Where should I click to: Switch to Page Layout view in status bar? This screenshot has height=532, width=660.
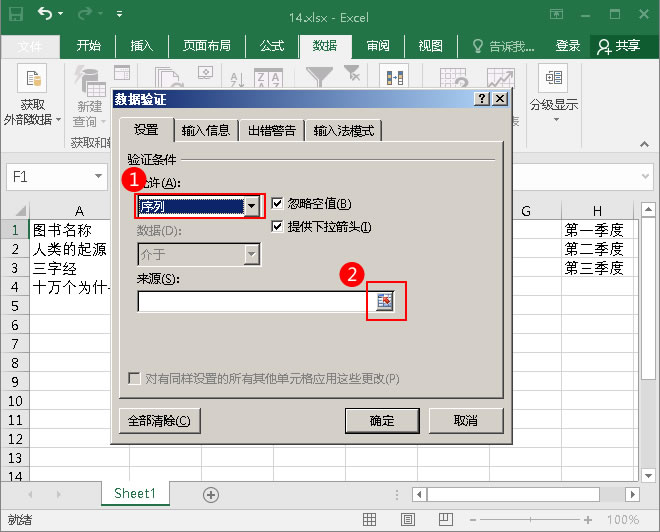[x=407, y=520]
